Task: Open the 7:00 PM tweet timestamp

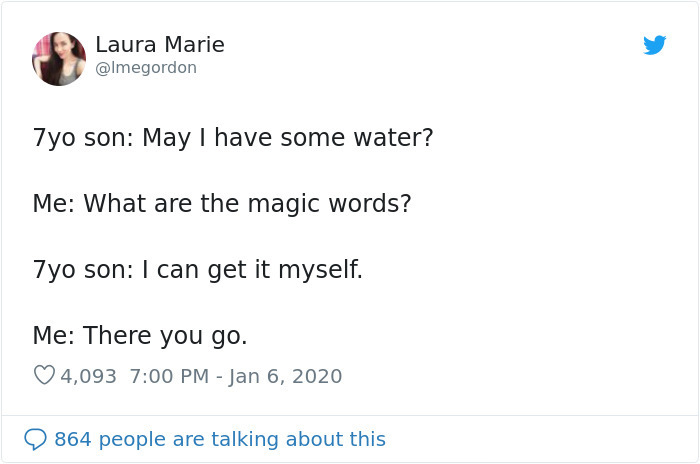Action: point(167,376)
